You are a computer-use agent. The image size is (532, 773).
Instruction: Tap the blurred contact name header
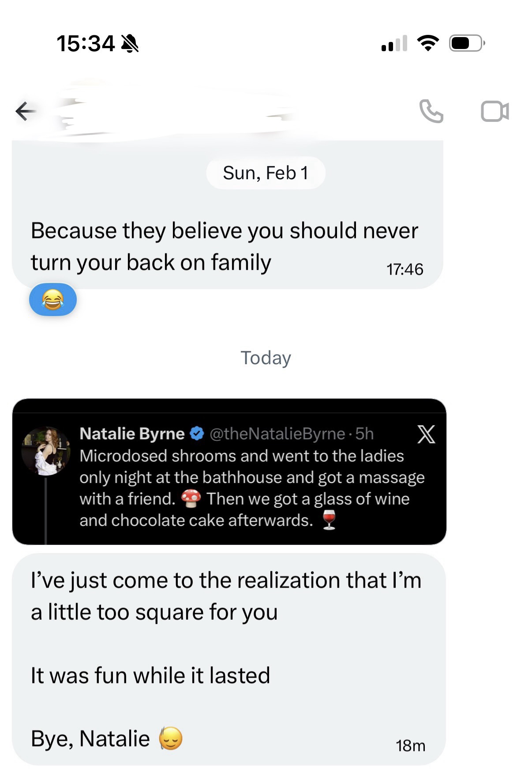point(176,111)
